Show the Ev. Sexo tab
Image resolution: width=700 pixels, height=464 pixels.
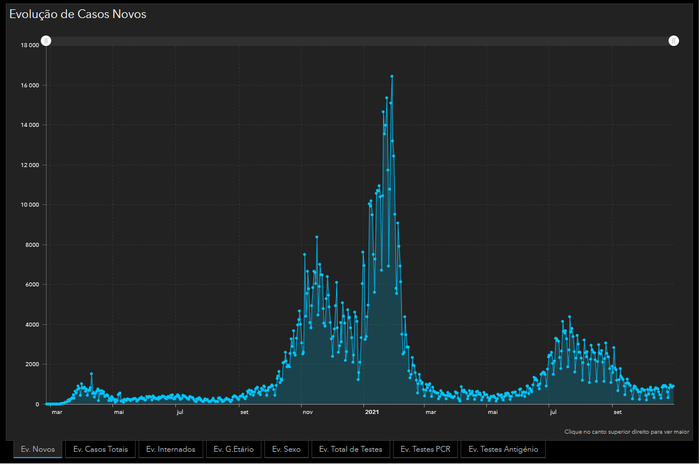(x=286, y=450)
